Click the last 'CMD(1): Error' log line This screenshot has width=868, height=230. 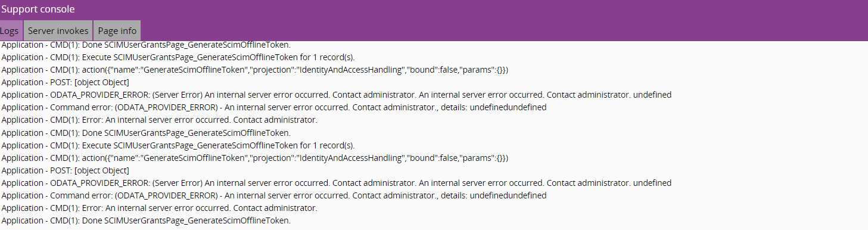click(x=159, y=208)
